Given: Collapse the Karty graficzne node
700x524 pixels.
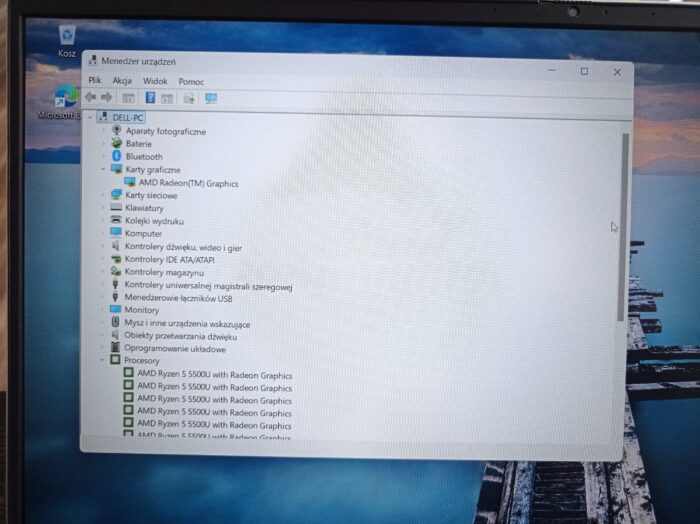Looking at the screenshot, I should coord(103,169).
